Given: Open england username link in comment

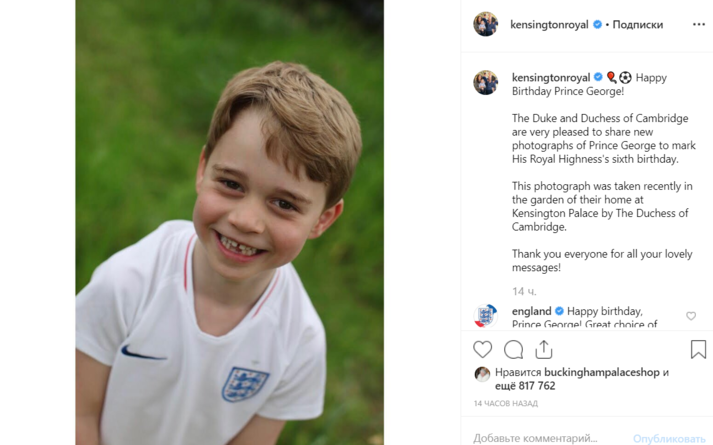Looking at the screenshot, I should (x=532, y=311).
